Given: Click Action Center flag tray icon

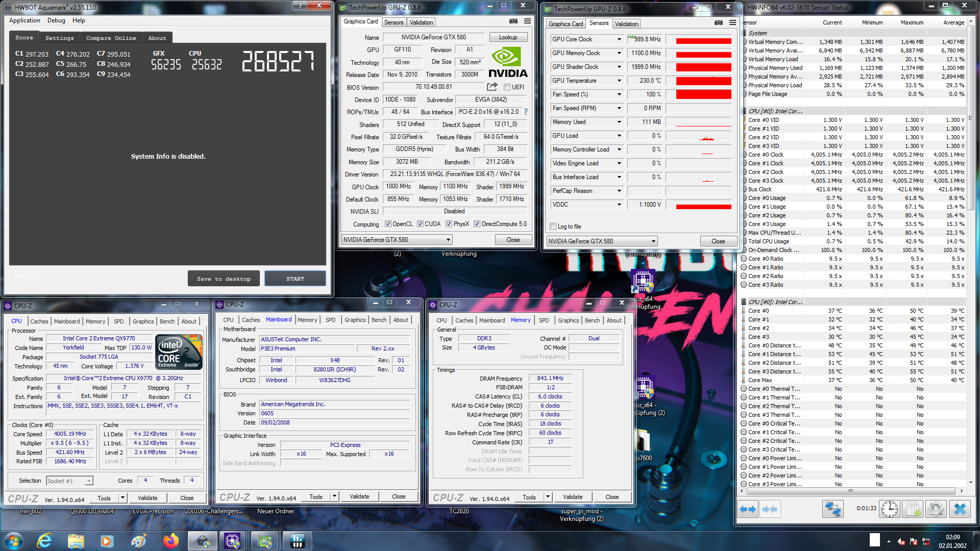Looking at the screenshot, I should (x=914, y=542).
